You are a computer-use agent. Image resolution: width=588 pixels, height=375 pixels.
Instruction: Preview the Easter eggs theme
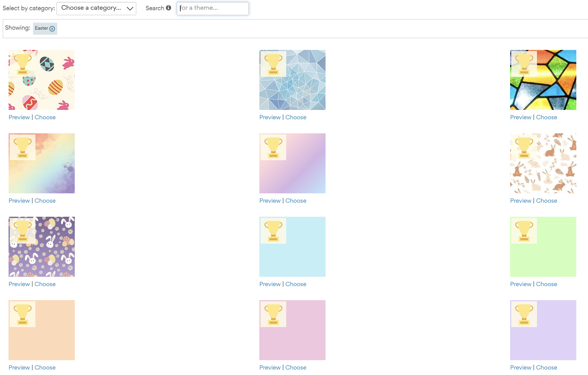19,117
